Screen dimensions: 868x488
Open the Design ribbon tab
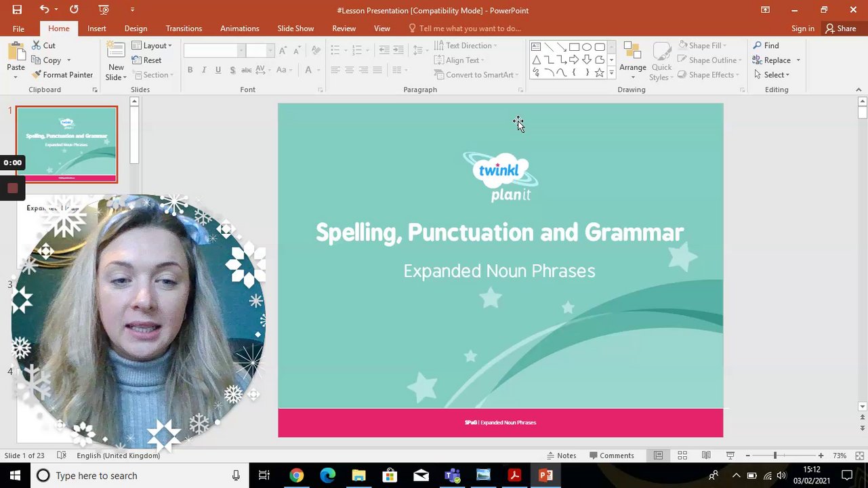136,28
